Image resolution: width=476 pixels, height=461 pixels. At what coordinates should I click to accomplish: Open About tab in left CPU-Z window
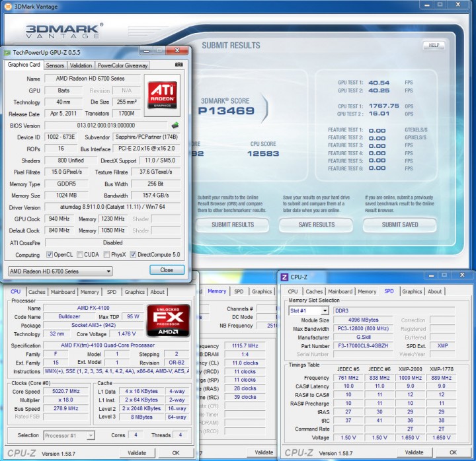pos(157,292)
